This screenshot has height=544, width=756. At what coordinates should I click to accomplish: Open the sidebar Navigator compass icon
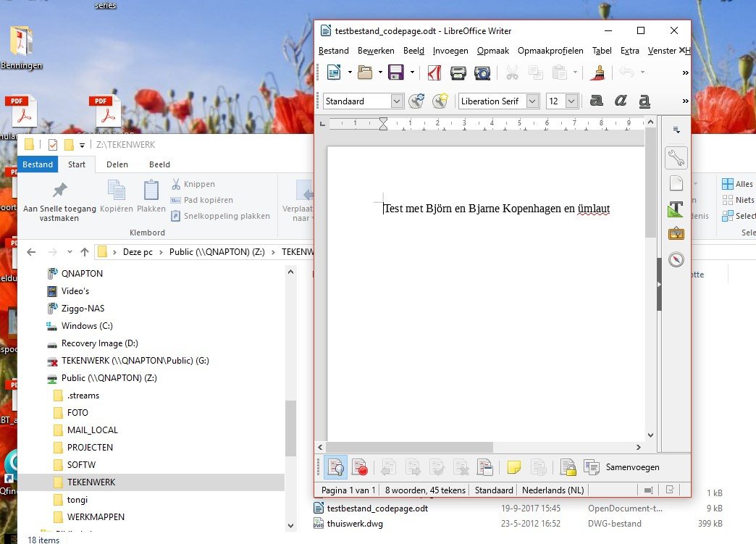click(x=676, y=259)
